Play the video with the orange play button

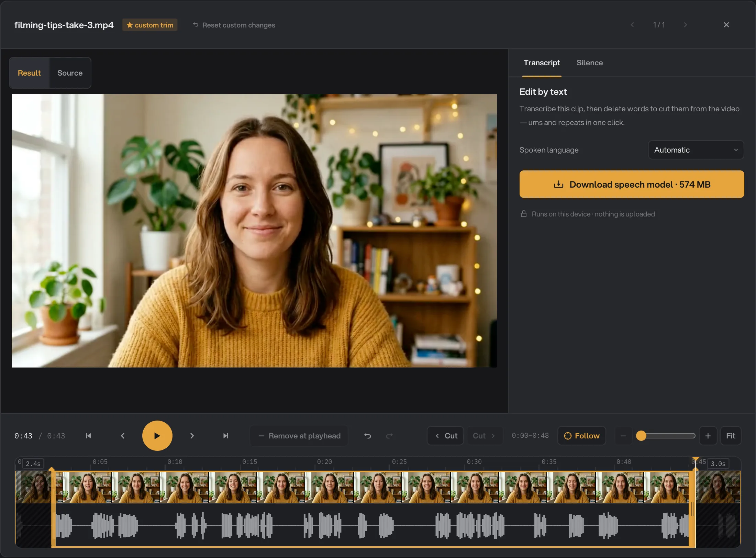157,436
